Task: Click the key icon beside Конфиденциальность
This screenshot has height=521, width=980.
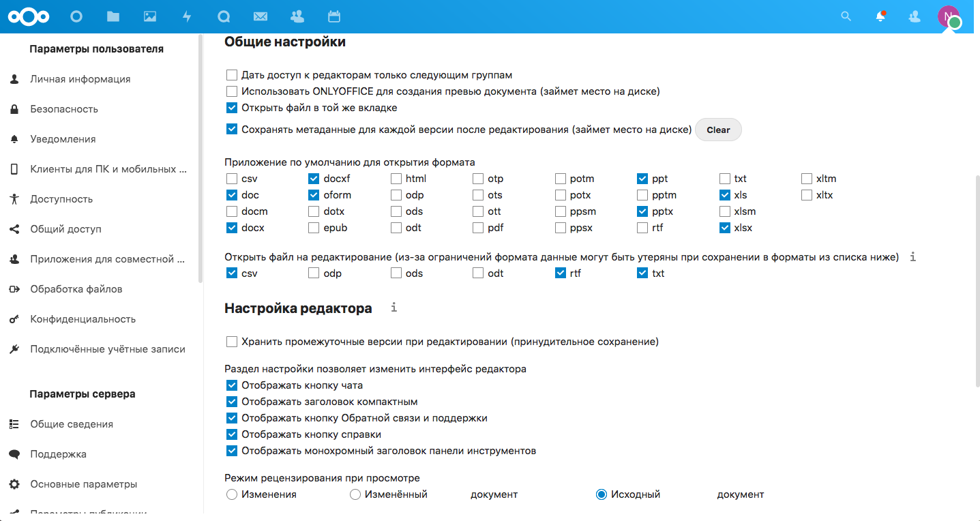Action: coord(14,319)
